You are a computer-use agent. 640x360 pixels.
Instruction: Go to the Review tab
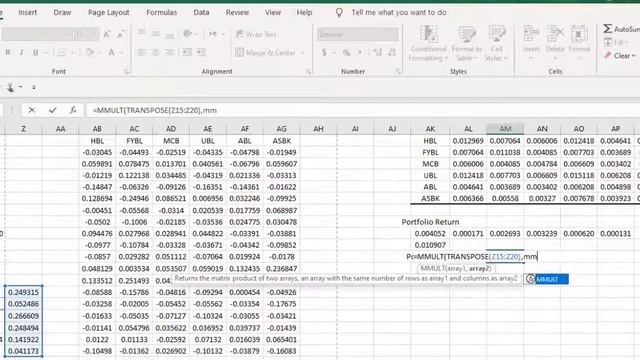tap(237, 12)
